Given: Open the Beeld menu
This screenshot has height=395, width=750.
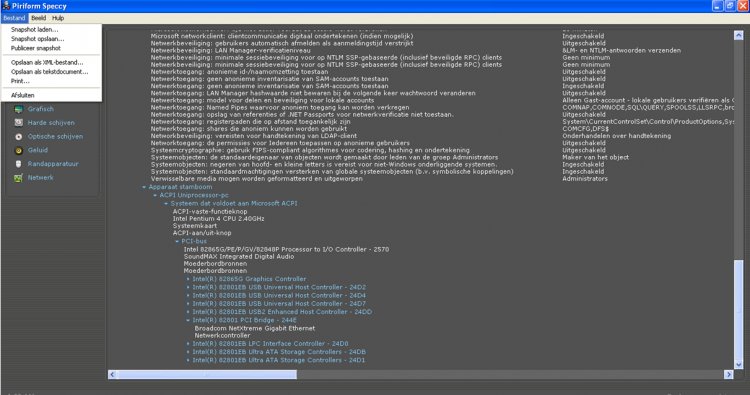Looking at the screenshot, I should coord(39,18).
